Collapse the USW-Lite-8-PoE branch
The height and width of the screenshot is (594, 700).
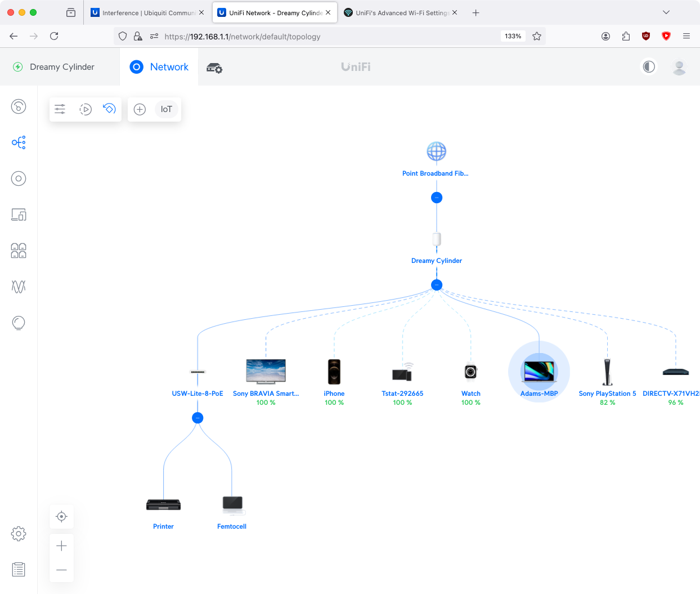(198, 418)
